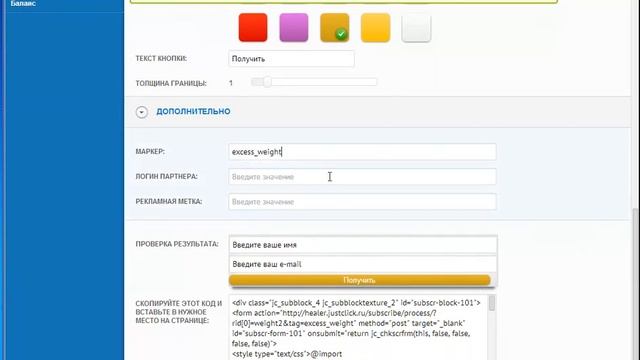Click the Проверка результата label
Screen dimensions: 640x360
[x=177, y=244]
